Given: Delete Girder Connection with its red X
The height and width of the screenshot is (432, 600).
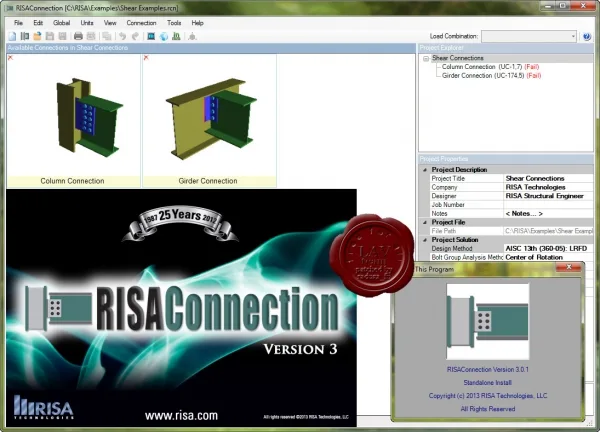Looking at the screenshot, I should point(146,57).
